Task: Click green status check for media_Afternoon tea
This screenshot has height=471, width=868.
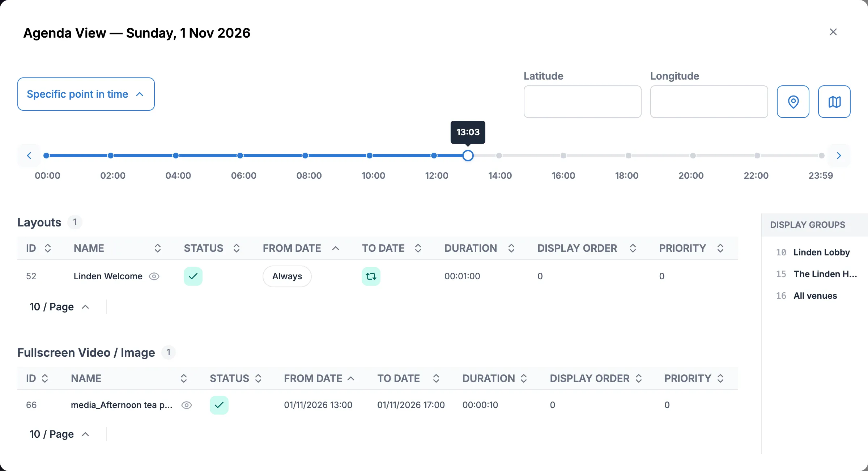Action: tap(219, 405)
